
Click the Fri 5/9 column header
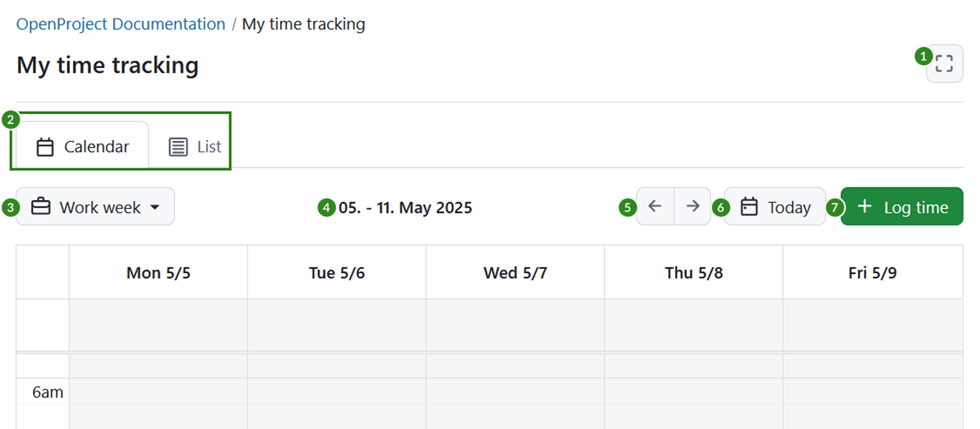(873, 273)
